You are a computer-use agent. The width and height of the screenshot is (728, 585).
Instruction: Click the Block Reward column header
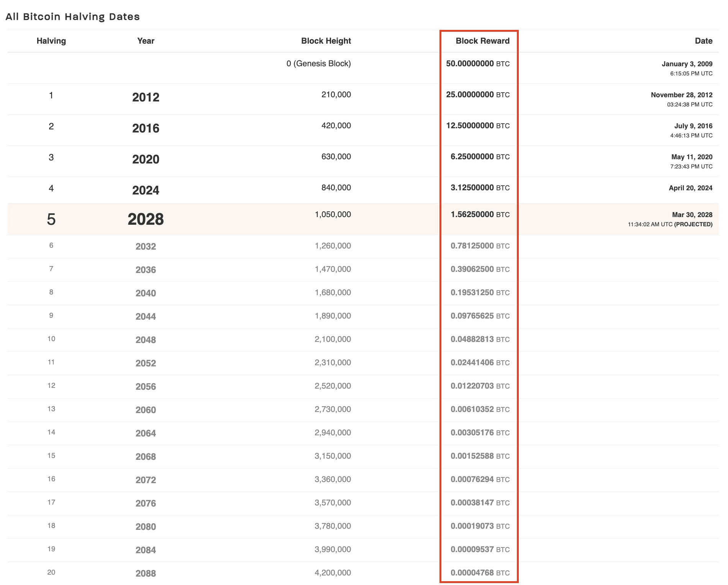(x=482, y=41)
